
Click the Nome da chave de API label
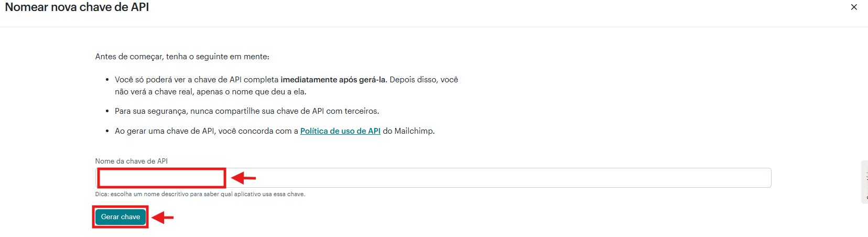(131, 161)
